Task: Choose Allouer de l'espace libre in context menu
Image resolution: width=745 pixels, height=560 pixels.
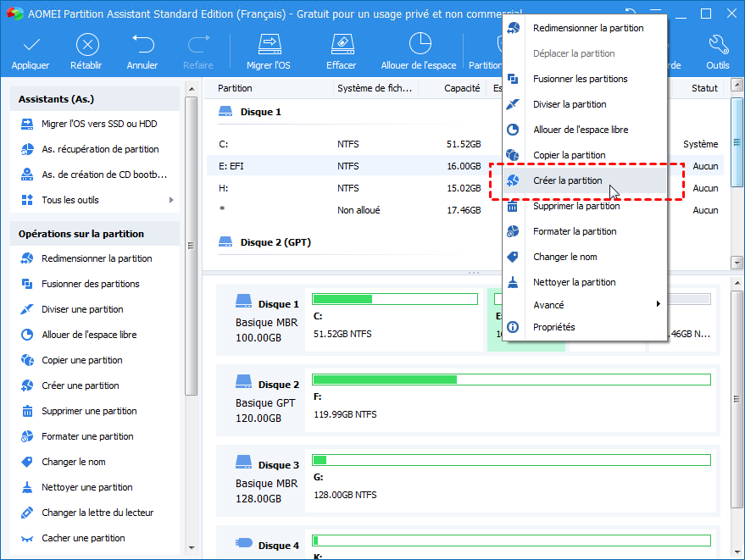Action: (586, 130)
